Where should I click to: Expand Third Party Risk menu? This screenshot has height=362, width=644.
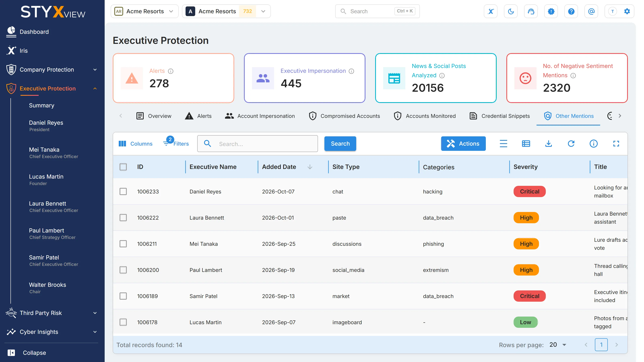51,313
